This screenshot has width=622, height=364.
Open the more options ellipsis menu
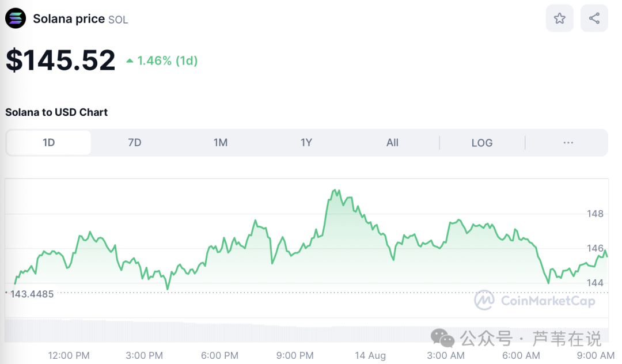coord(568,142)
